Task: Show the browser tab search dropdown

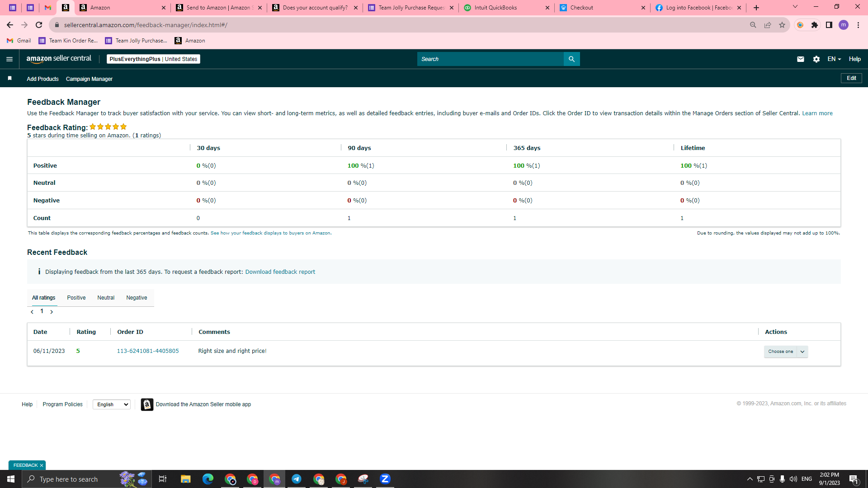Action: click(x=795, y=7)
